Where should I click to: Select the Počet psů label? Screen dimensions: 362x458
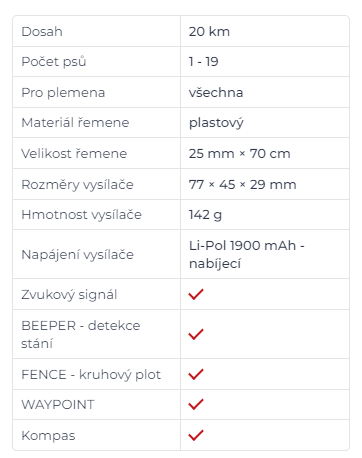(54, 62)
